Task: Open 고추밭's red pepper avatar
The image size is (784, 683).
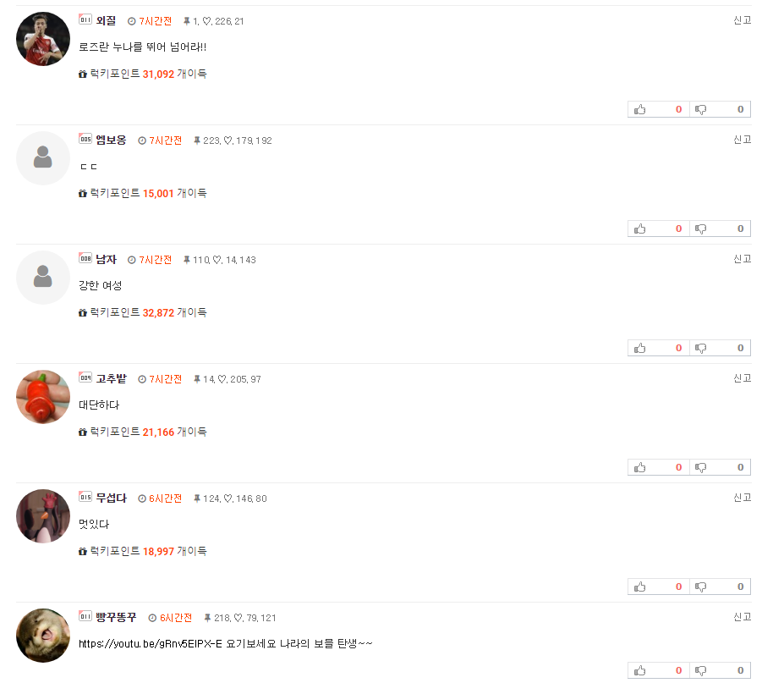Action: (x=43, y=397)
